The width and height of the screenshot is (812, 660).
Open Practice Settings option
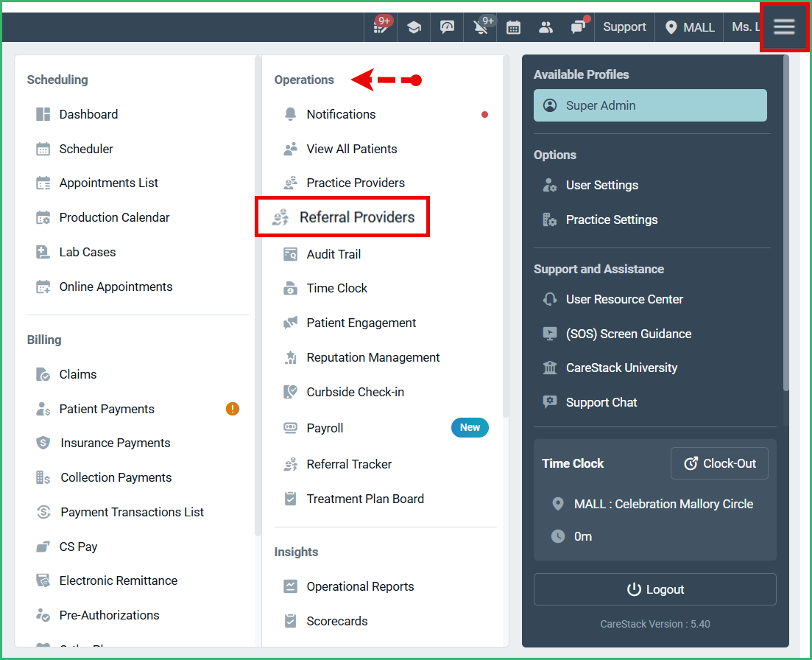point(611,220)
